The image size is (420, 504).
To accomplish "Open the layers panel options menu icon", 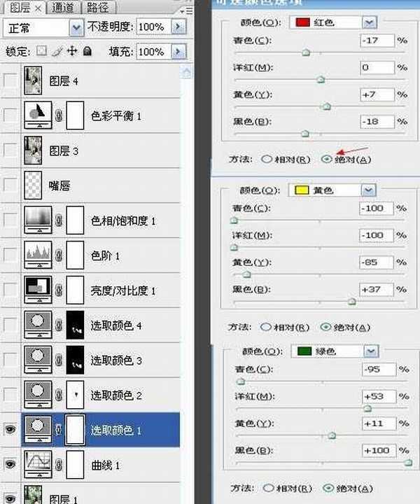I will point(186,11).
